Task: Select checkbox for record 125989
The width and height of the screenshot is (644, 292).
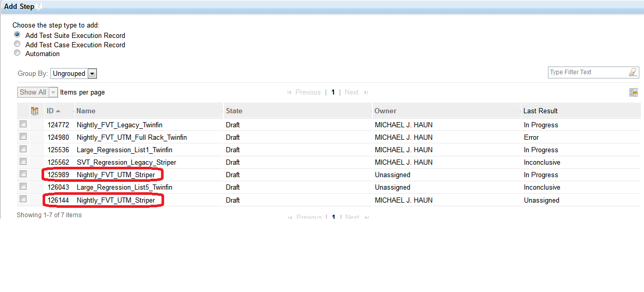Action: 23,174
